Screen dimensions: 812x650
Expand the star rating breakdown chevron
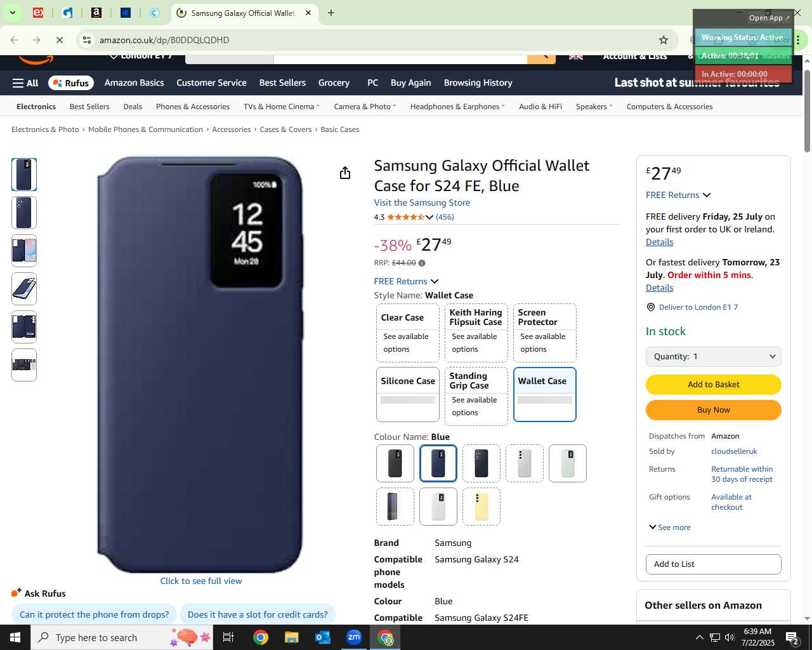tap(429, 217)
